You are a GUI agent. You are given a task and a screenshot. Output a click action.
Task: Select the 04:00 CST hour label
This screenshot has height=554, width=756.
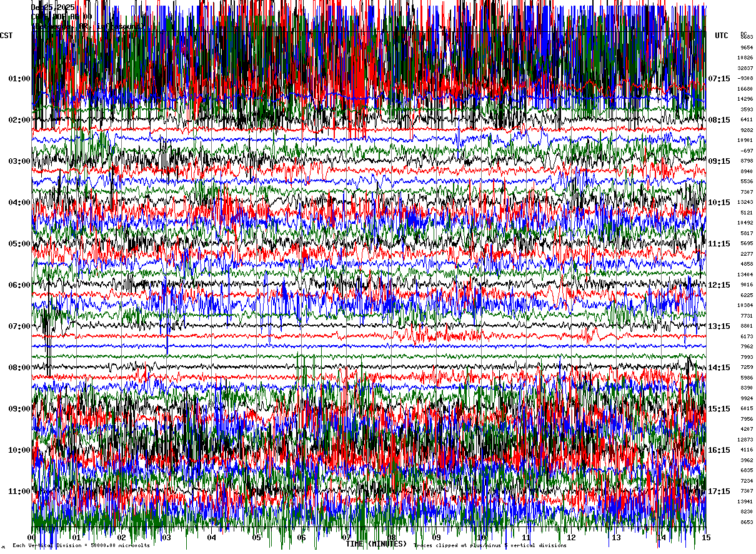point(19,203)
